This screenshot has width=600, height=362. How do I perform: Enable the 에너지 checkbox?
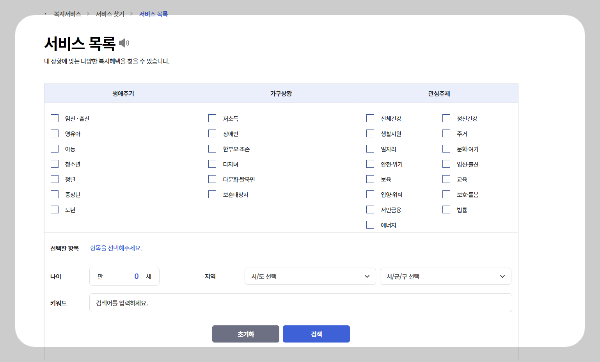(x=370, y=225)
